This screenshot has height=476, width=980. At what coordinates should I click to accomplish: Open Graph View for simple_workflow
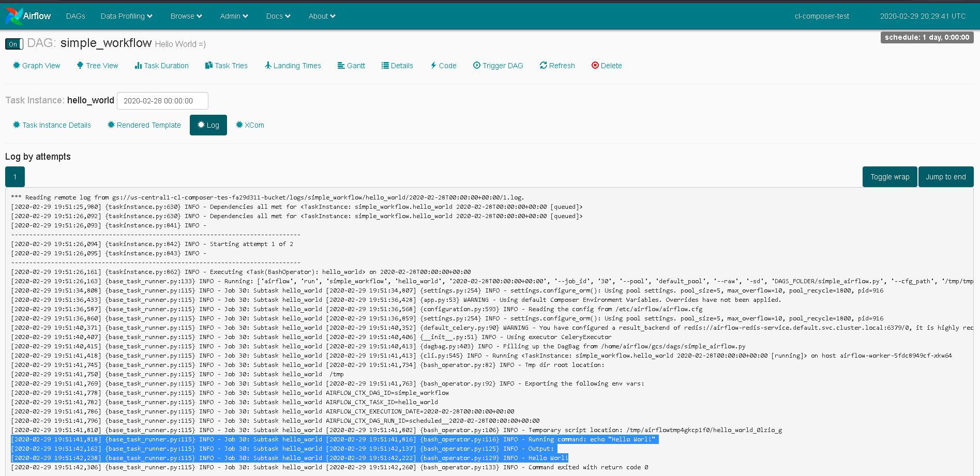pos(36,65)
